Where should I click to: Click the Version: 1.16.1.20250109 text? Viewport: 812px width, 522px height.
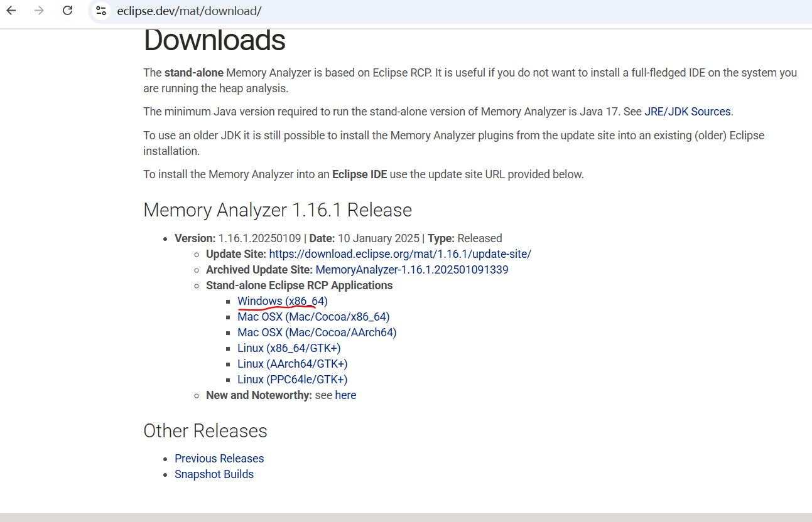click(x=238, y=238)
